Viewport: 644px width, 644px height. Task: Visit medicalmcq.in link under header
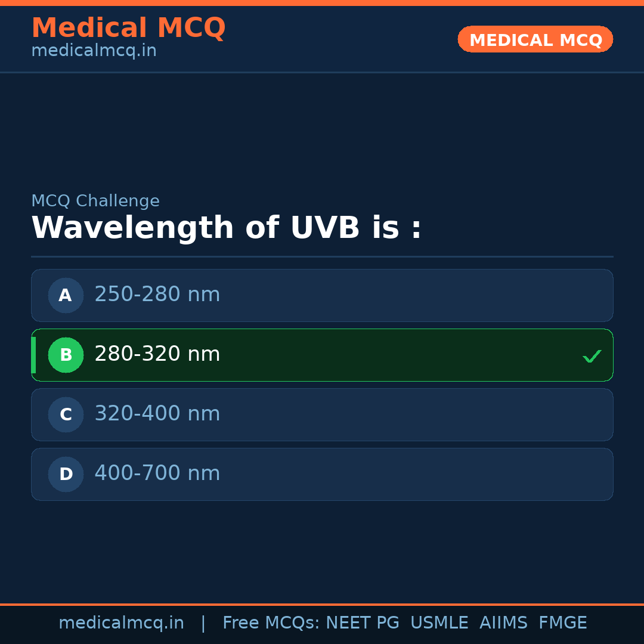click(x=94, y=51)
